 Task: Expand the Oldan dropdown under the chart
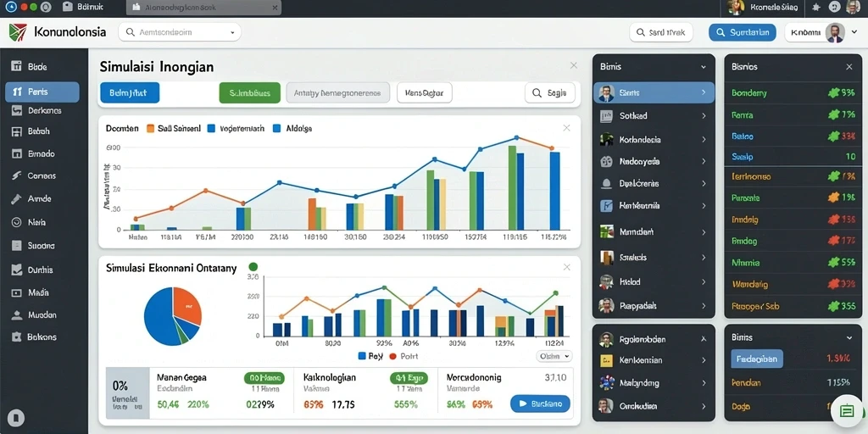tap(554, 357)
